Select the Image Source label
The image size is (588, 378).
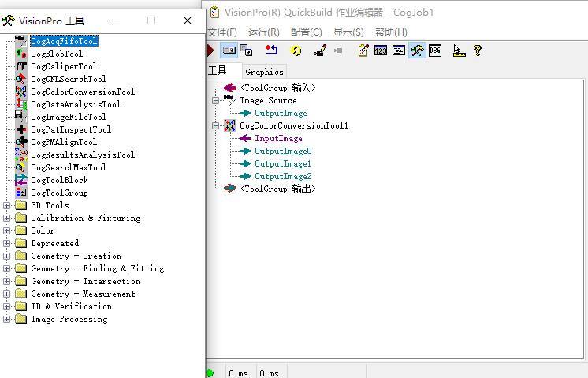point(268,100)
